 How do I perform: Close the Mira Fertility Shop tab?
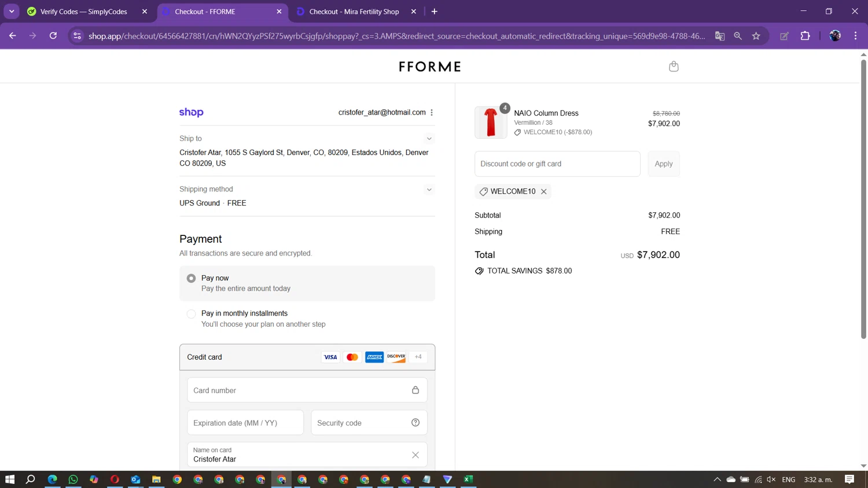click(413, 12)
